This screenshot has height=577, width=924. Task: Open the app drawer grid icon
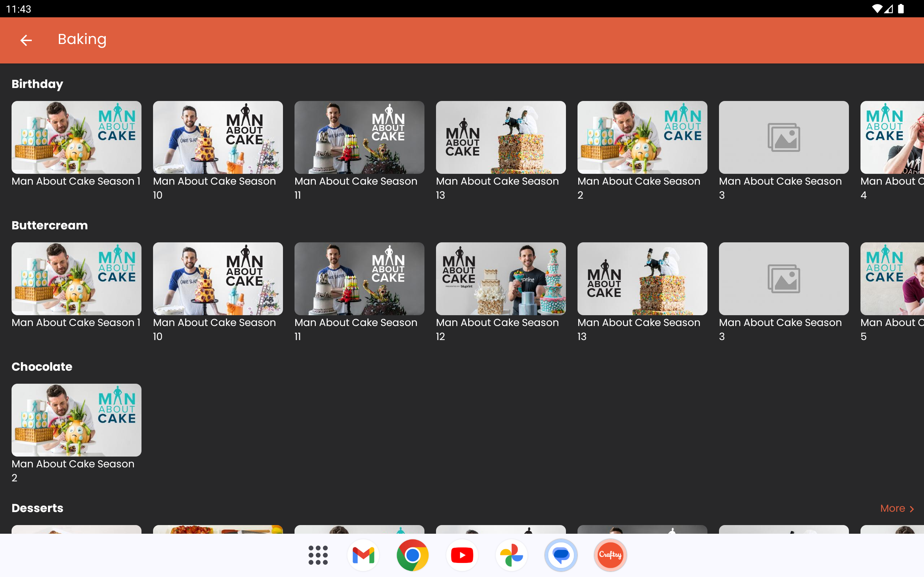318,555
